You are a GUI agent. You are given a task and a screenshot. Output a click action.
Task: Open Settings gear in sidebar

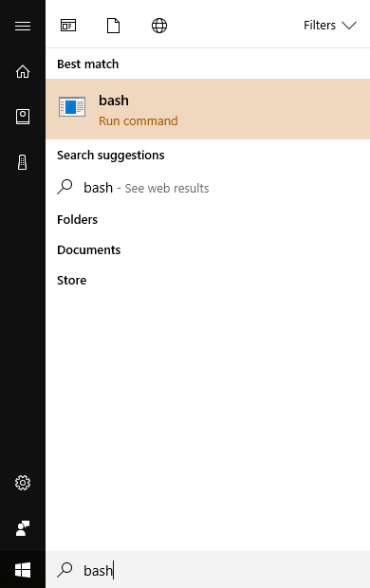click(x=23, y=483)
